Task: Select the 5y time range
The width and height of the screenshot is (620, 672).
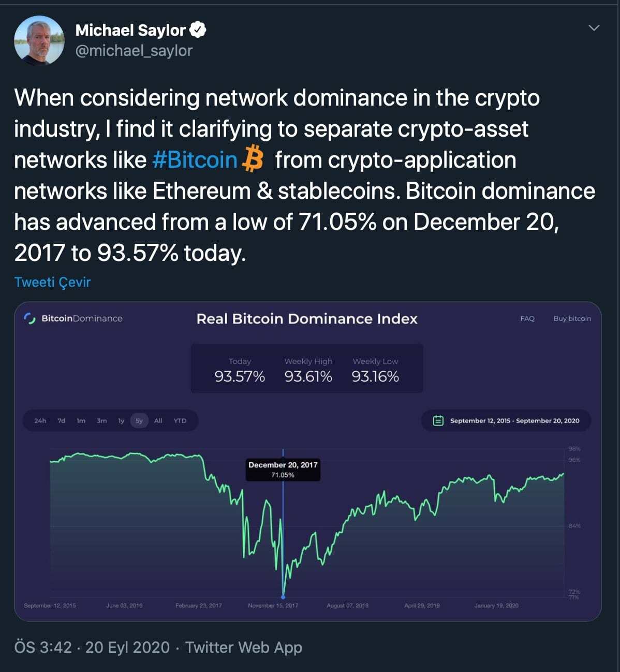Action: (x=139, y=421)
